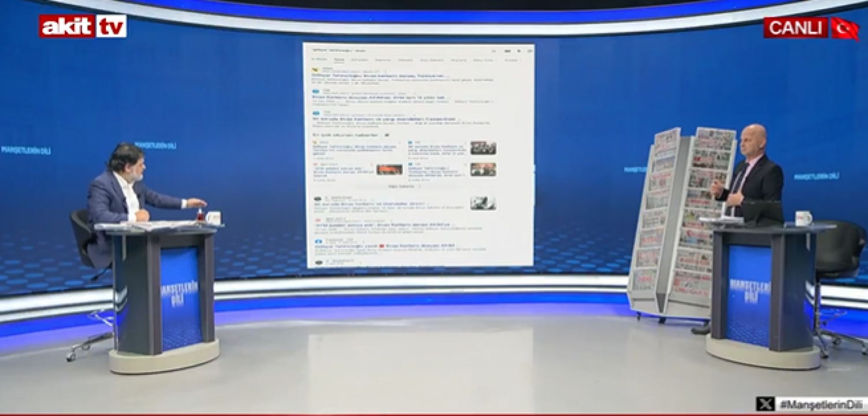Click the blue favicon of the second search result

(316, 91)
